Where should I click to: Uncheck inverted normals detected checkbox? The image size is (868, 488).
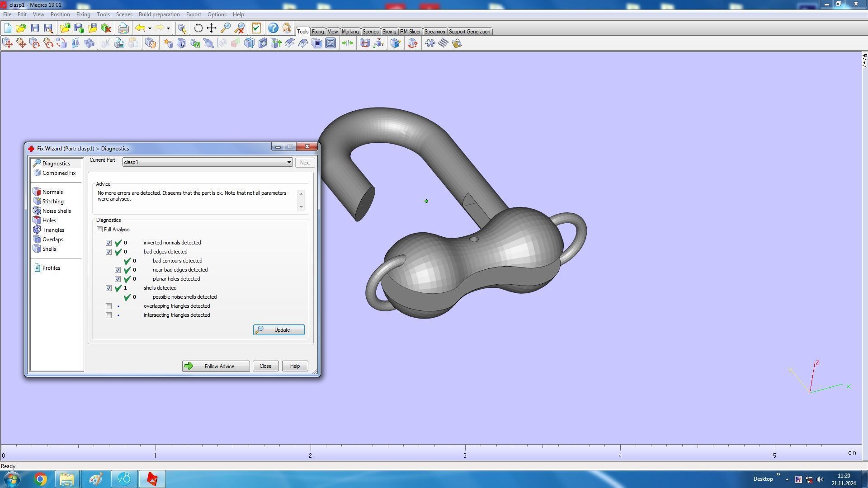click(109, 243)
